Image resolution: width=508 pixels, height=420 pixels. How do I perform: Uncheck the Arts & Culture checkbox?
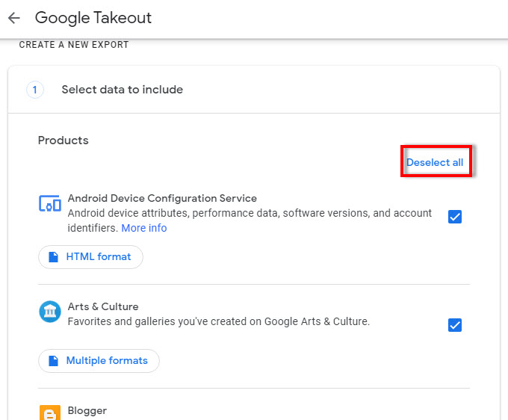[455, 325]
